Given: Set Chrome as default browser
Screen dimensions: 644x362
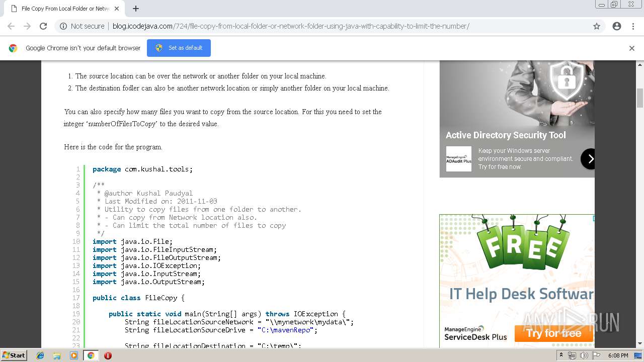Looking at the screenshot, I should (179, 48).
